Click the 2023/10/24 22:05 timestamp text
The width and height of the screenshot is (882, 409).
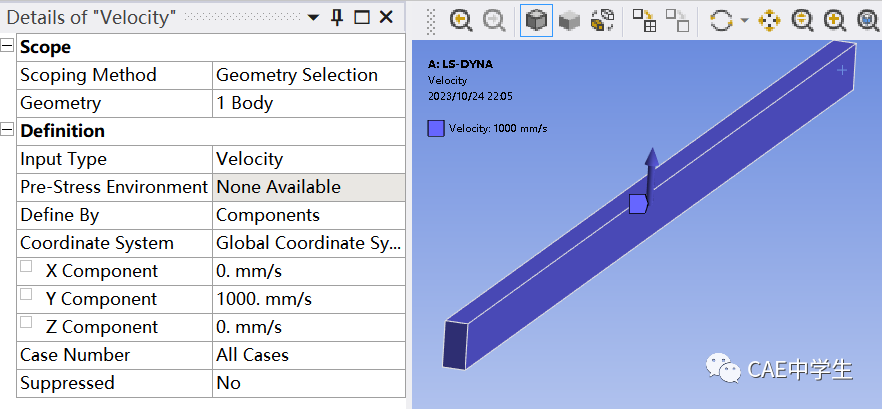470,96
